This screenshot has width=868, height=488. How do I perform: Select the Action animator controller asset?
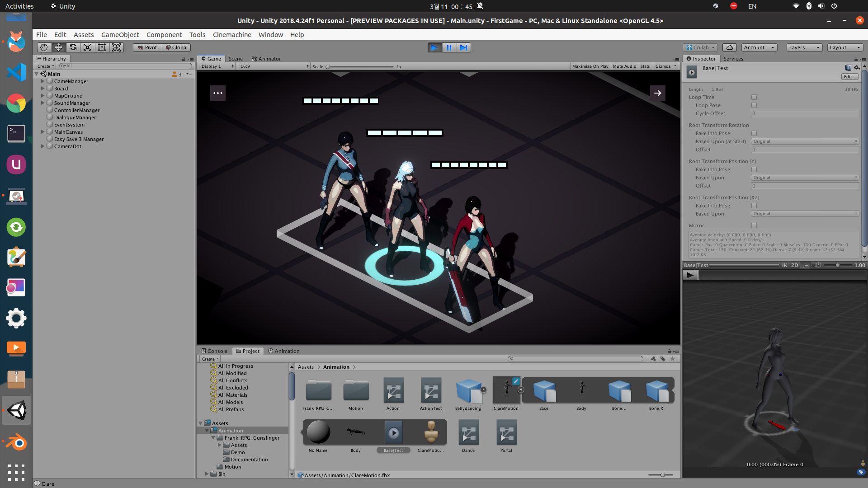(393, 394)
